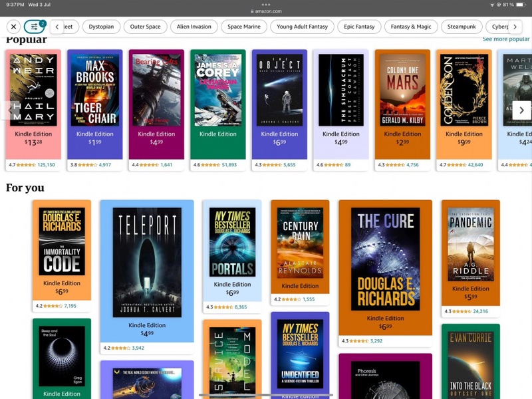Open the 51,893 ratings for Leviathan Wakes

point(229,165)
